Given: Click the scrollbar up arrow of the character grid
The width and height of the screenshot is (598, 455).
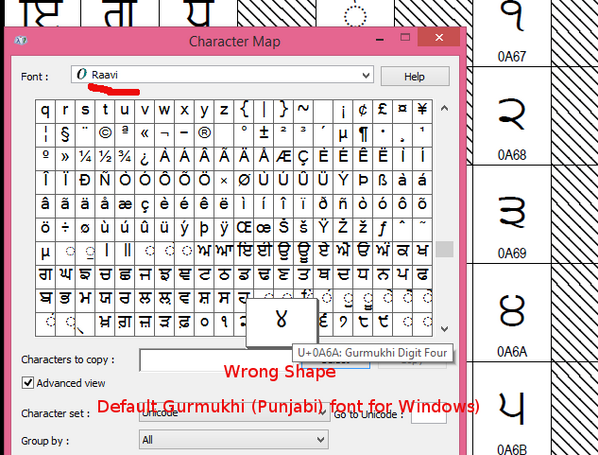Looking at the screenshot, I should 444,108.
